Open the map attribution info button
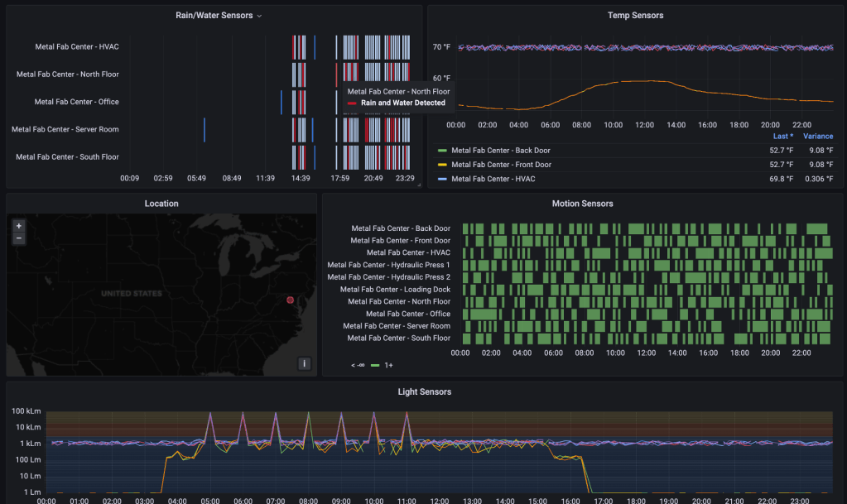This screenshot has width=847, height=504. (x=304, y=363)
